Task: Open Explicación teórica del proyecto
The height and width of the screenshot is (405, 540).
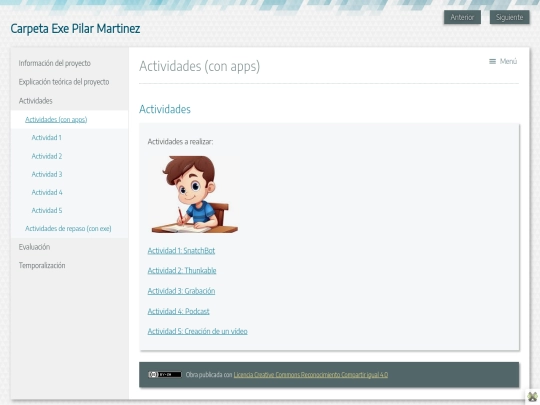Action: [x=64, y=82]
